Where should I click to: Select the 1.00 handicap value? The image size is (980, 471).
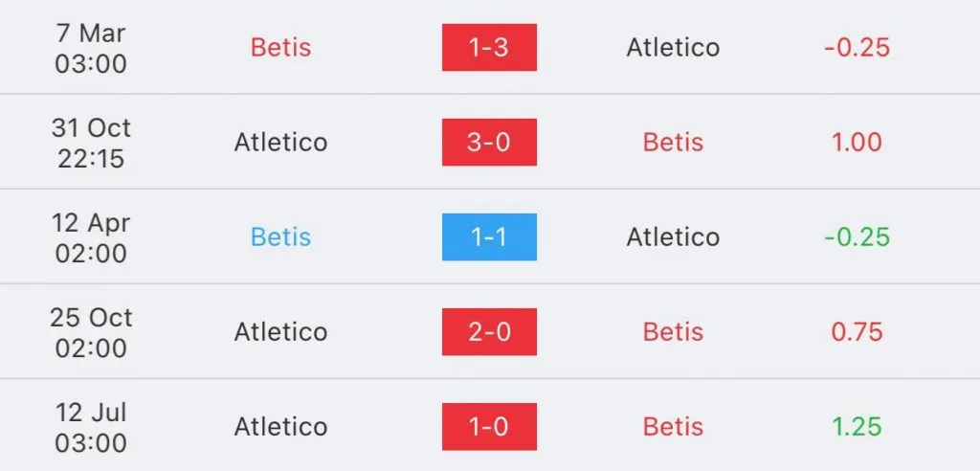(x=857, y=142)
